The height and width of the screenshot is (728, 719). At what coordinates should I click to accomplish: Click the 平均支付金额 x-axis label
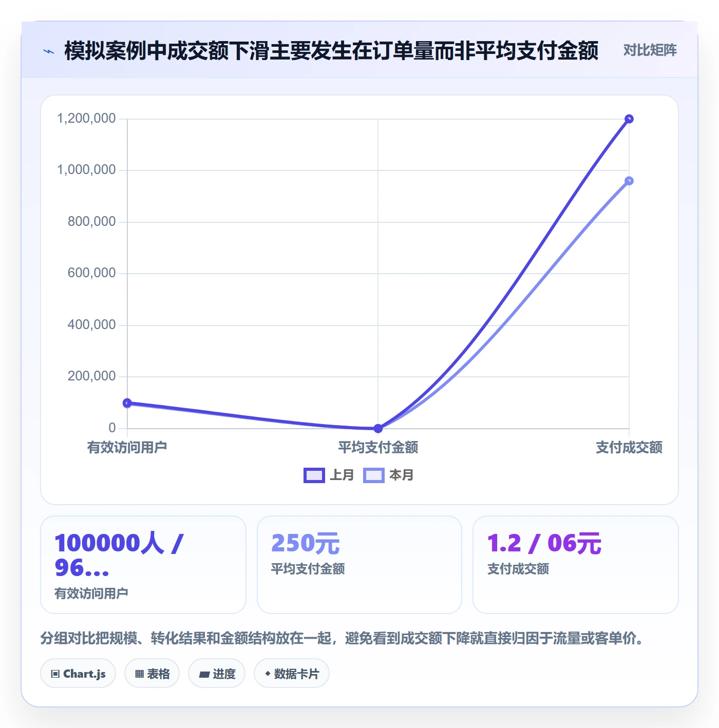378,447
